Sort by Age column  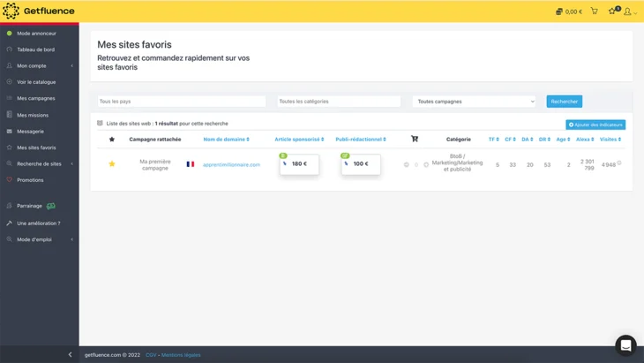coord(563,140)
